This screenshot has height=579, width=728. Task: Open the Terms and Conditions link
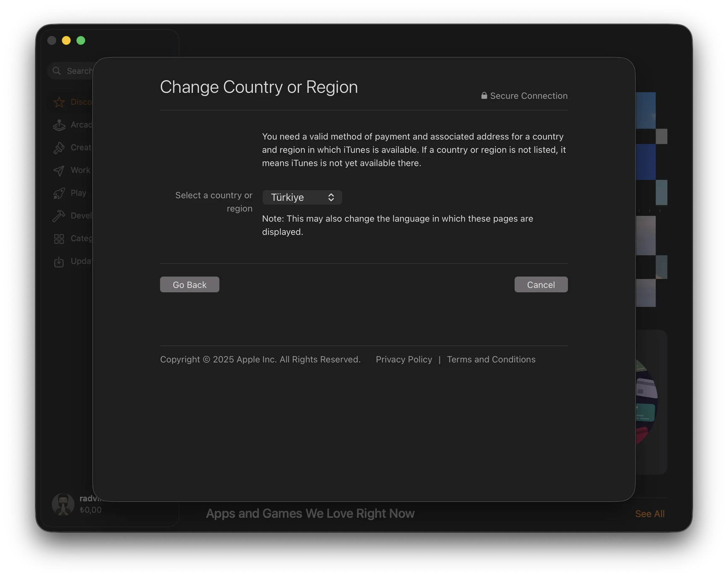coord(491,359)
